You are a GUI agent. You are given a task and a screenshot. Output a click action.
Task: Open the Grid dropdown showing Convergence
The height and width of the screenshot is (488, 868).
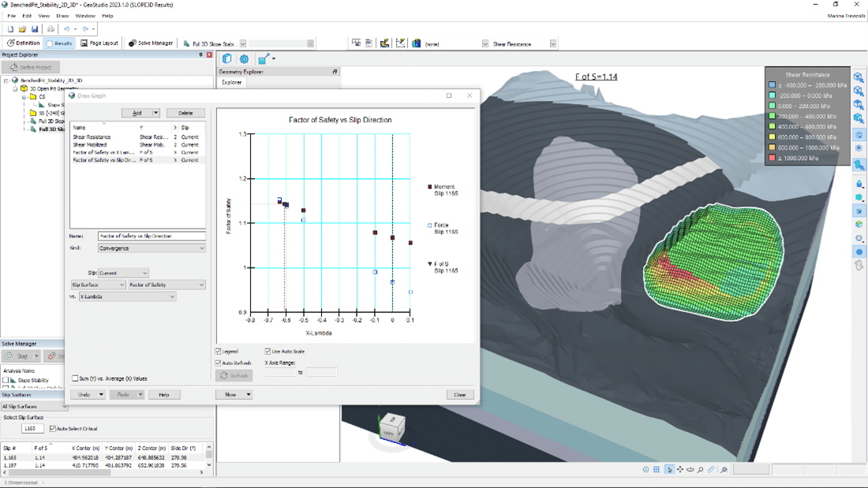[152, 248]
